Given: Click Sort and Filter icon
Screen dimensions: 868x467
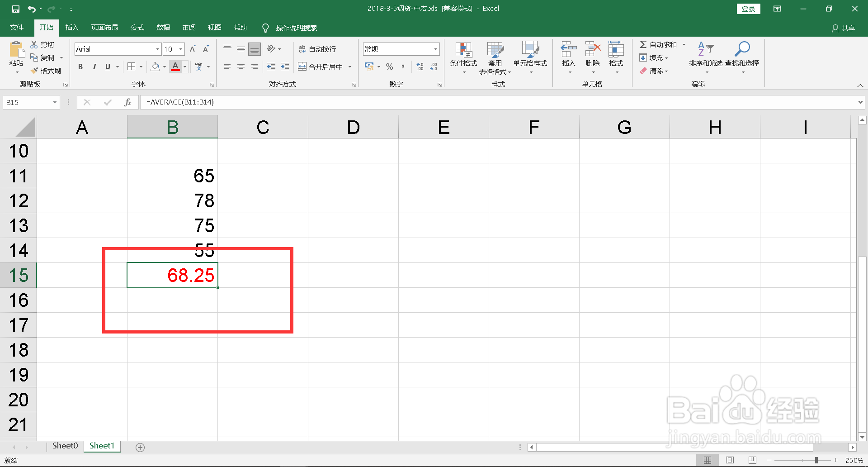Looking at the screenshot, I should (706, 49).
